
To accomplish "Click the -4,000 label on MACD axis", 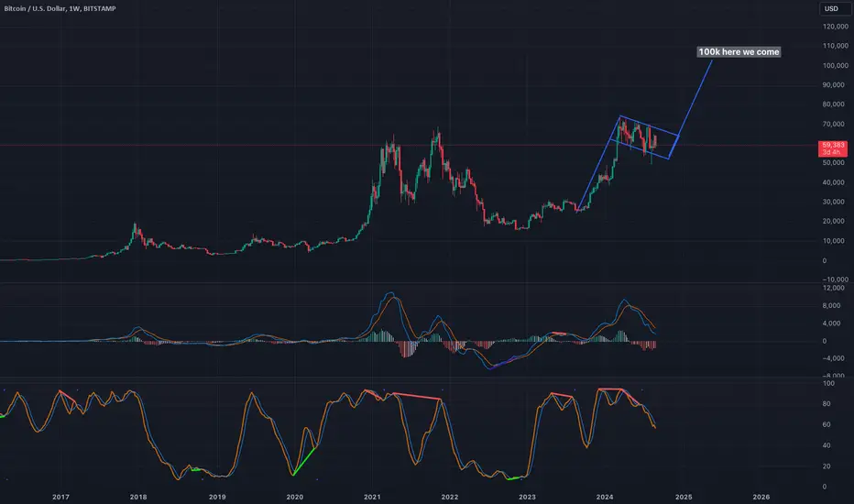I will tap(833, 358).
